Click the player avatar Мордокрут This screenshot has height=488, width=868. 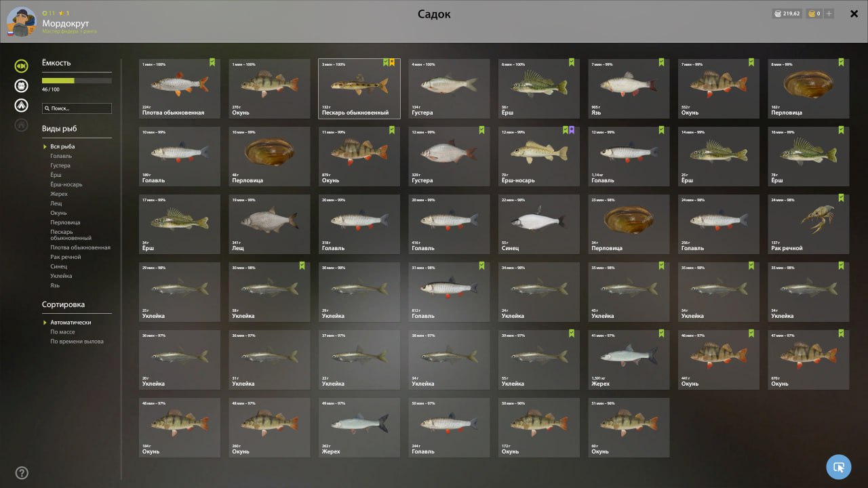21,22
